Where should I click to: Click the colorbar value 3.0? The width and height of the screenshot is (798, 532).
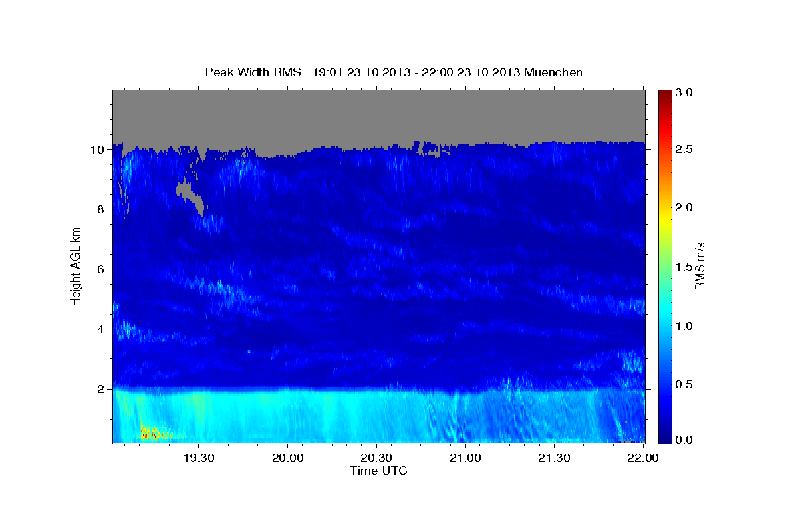point(685,93)
